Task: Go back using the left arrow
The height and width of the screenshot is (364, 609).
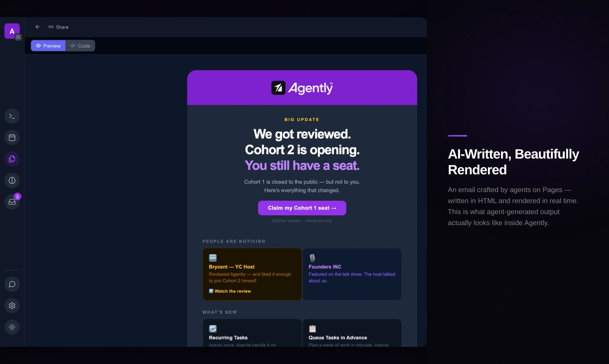Action: 38,27
